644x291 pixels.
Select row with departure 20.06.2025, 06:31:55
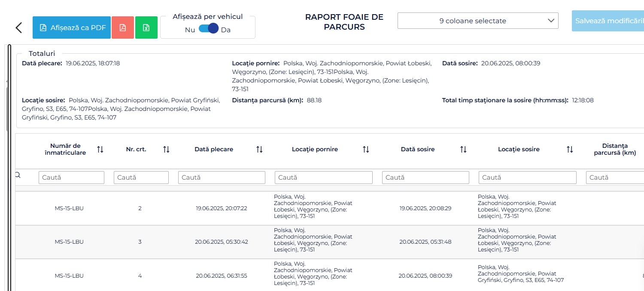(x=222, y=276)
